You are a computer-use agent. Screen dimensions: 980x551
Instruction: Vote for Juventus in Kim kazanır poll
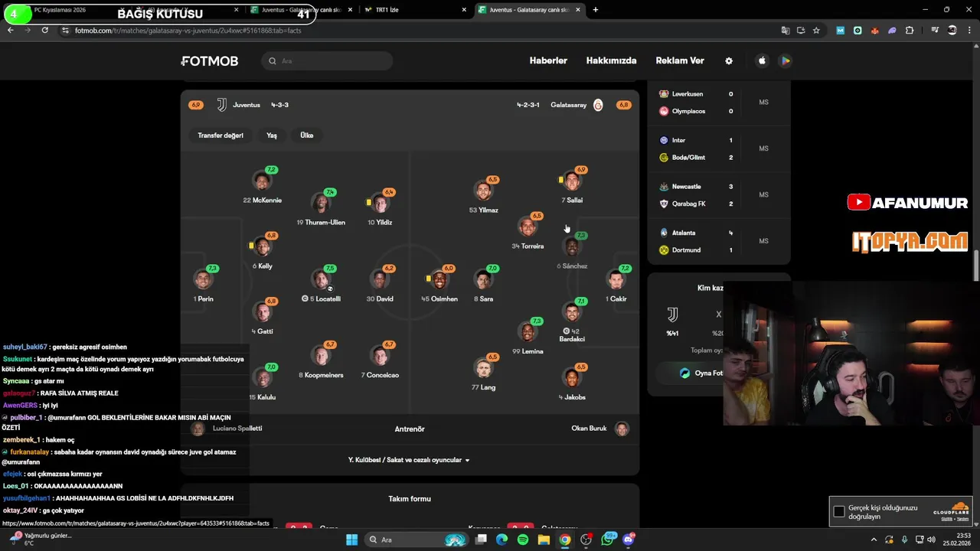pos(672,320)
